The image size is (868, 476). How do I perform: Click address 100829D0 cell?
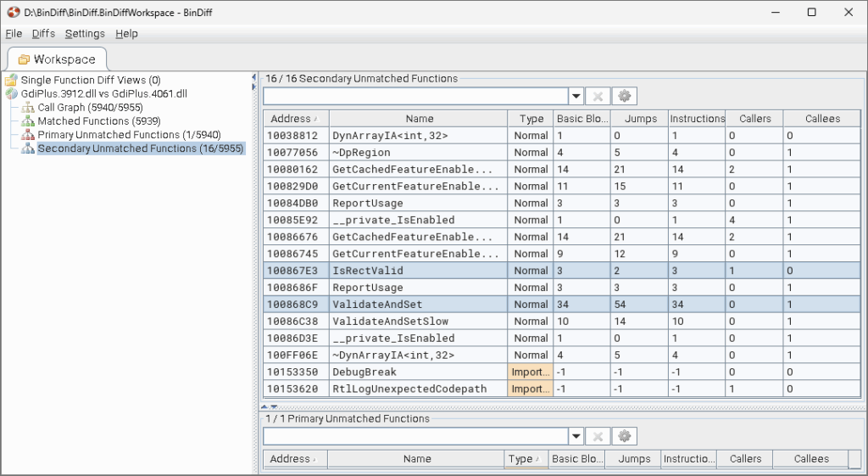coord(296,186)
